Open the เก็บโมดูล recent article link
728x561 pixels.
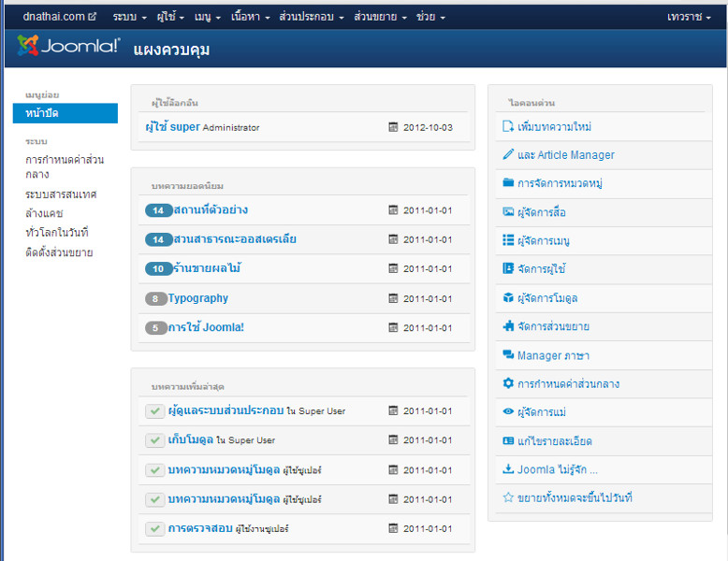click(190, 439)
